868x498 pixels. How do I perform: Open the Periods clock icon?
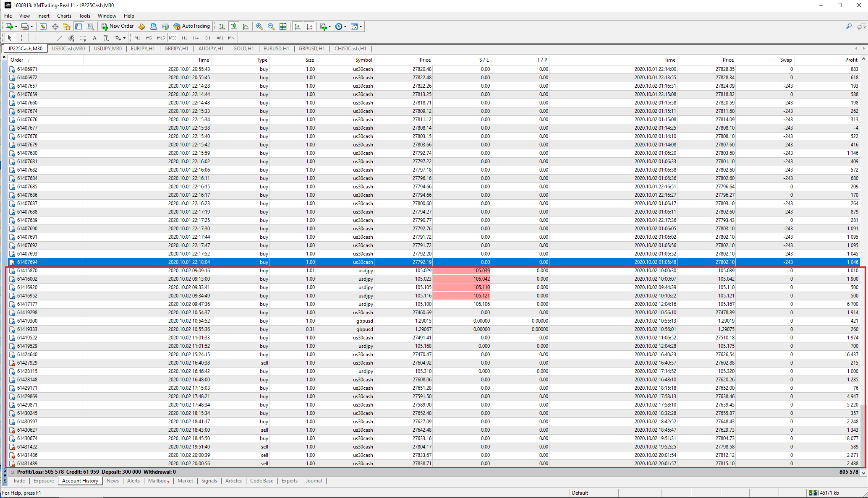click(339, 26)
